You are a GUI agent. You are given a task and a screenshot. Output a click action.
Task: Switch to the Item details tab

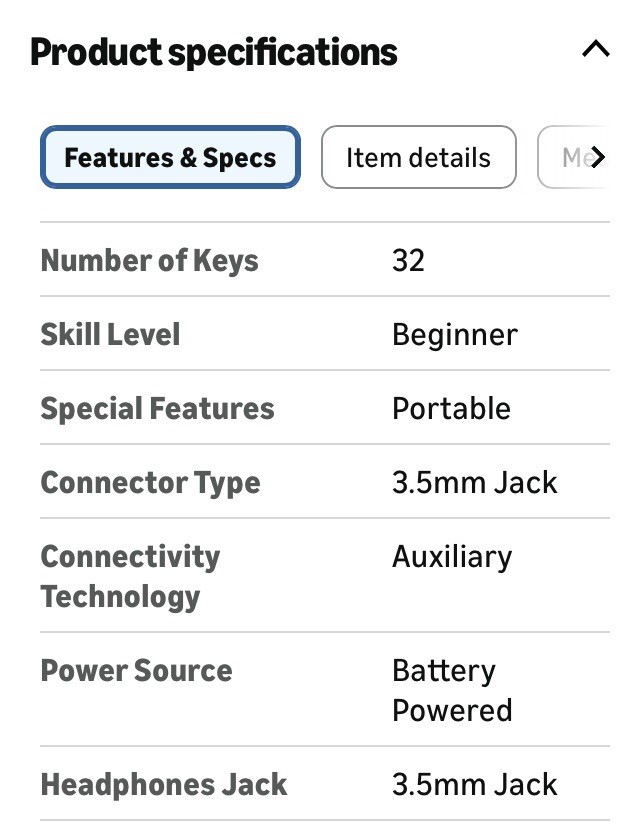point(418,158)
